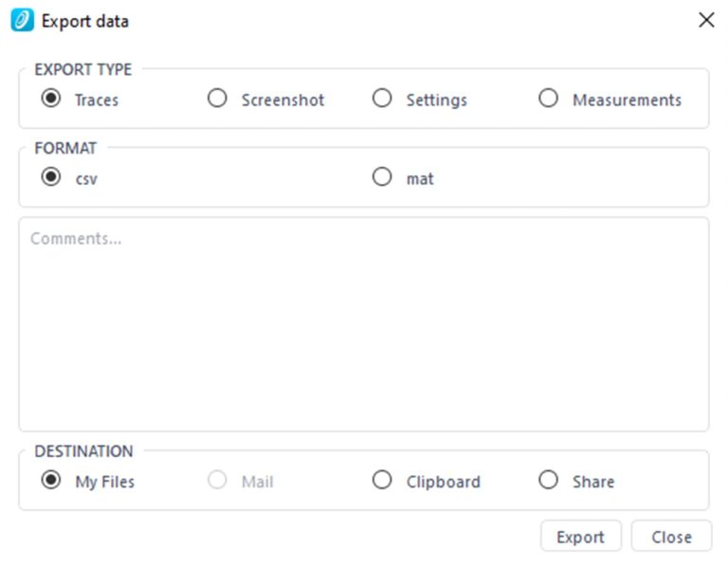The width and height of the screenshot is (728, 567).
Task: Click the FORMAT group heading
Action: (65, 148)
